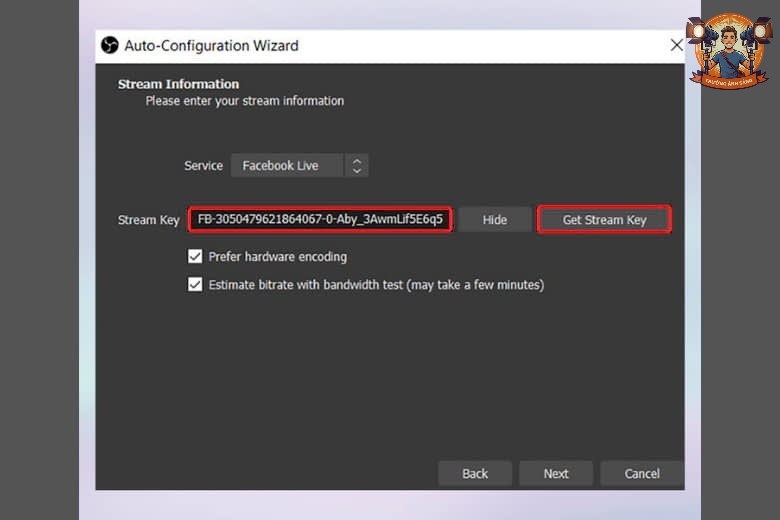Uncheck Prefer hardware encoding checkbox

pyautogui.click(x=195, y=256)
